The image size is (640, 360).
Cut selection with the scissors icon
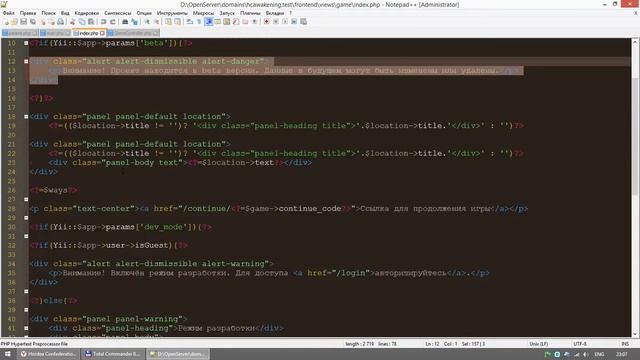click(x=72, y=22)
